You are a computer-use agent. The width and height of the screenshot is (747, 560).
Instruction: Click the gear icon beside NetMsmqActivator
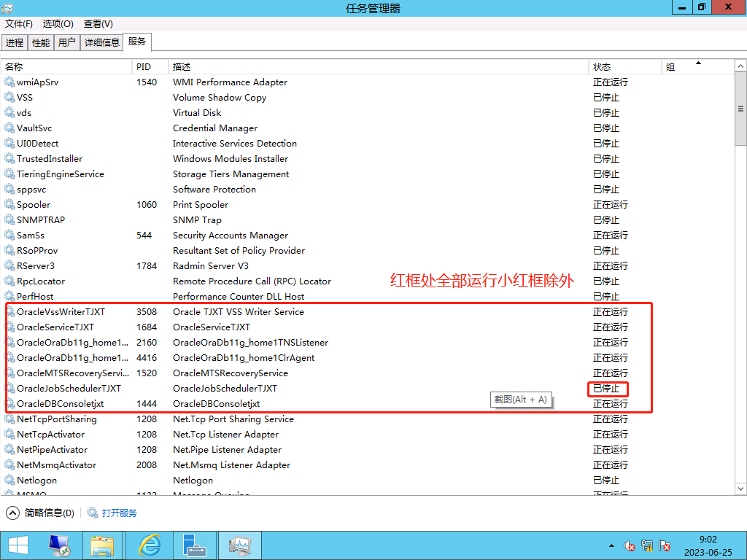coord(9,464)
